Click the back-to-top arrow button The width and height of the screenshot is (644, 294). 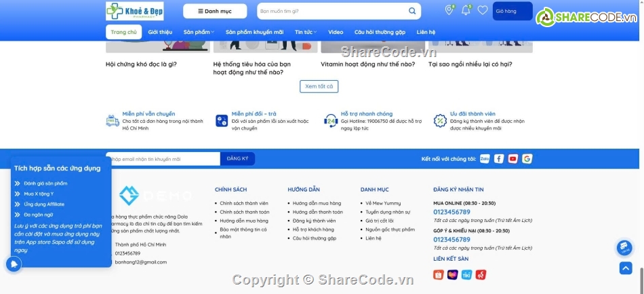[x=626, y=268]
